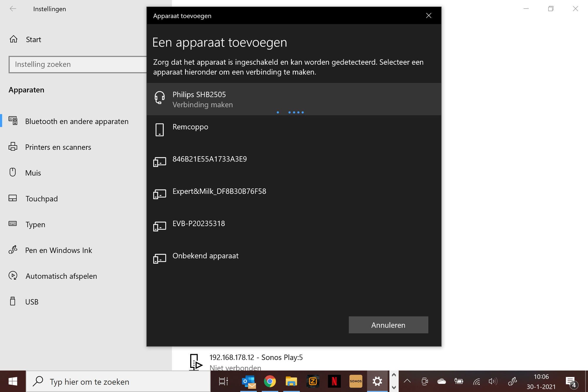
Task: Choose the Remcoppo phone device
Action: pos(294,131)
